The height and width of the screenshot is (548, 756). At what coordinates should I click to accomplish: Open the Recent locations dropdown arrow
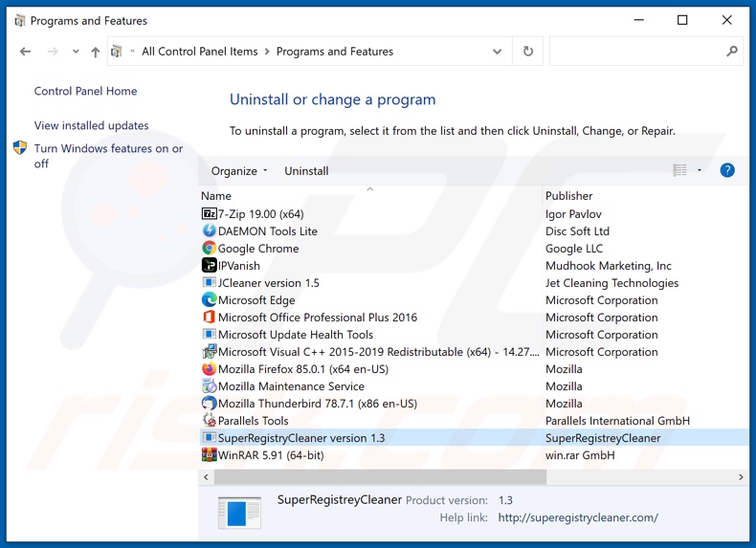[x=76, y=51]
